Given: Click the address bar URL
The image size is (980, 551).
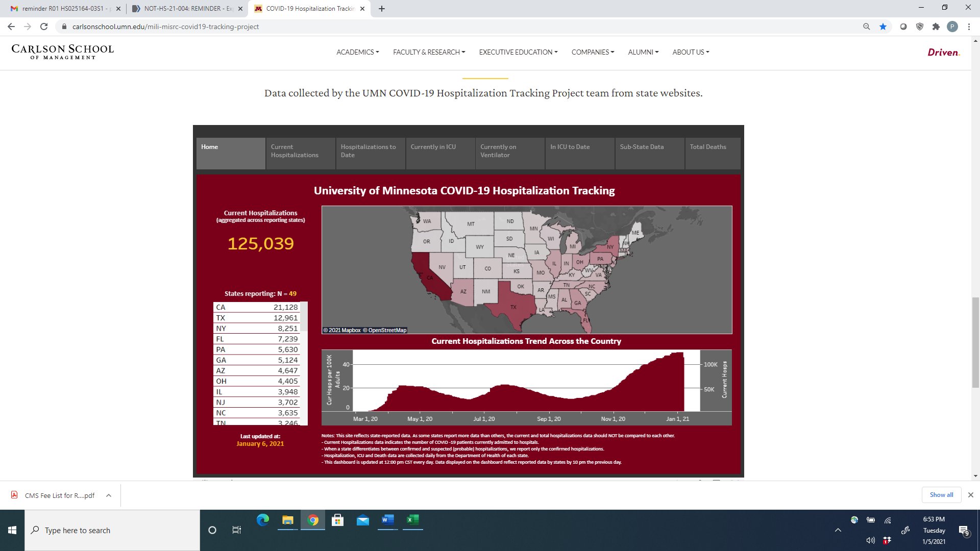Looking at the screenshot, I should (165, 27).
